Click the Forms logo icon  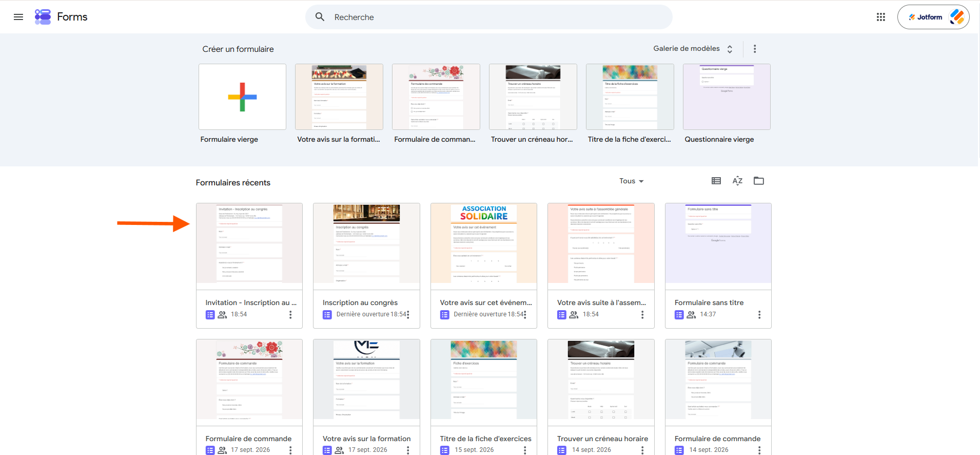tap(43, 17)
